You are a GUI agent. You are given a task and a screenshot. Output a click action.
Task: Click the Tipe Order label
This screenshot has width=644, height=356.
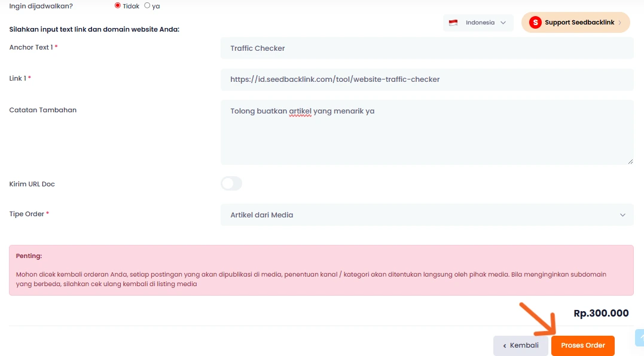(x=29, y=214)
